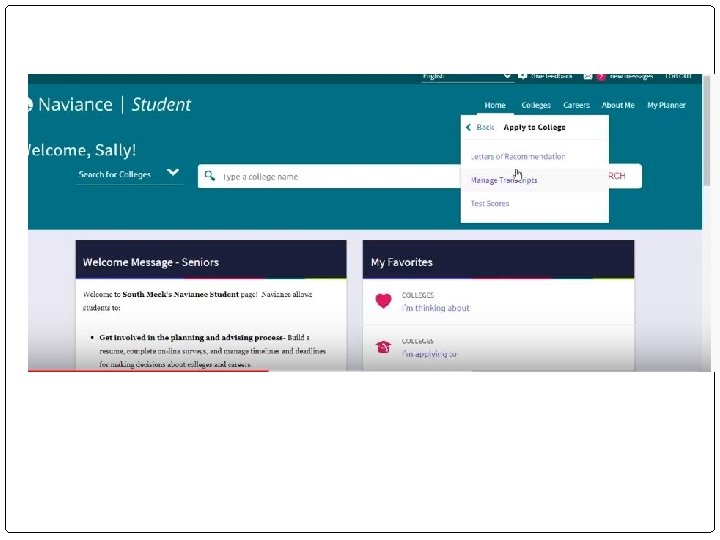
Task: Click the My Favorites panel header
Action: pos(498,259)
